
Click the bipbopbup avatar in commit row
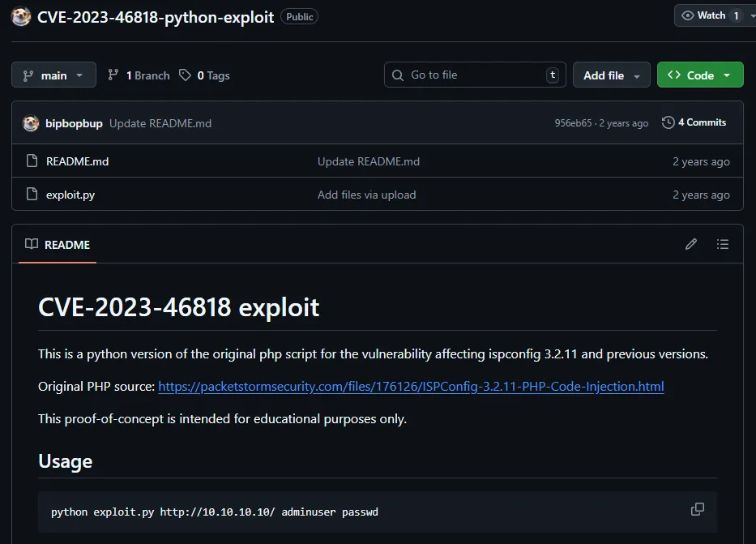31,123
